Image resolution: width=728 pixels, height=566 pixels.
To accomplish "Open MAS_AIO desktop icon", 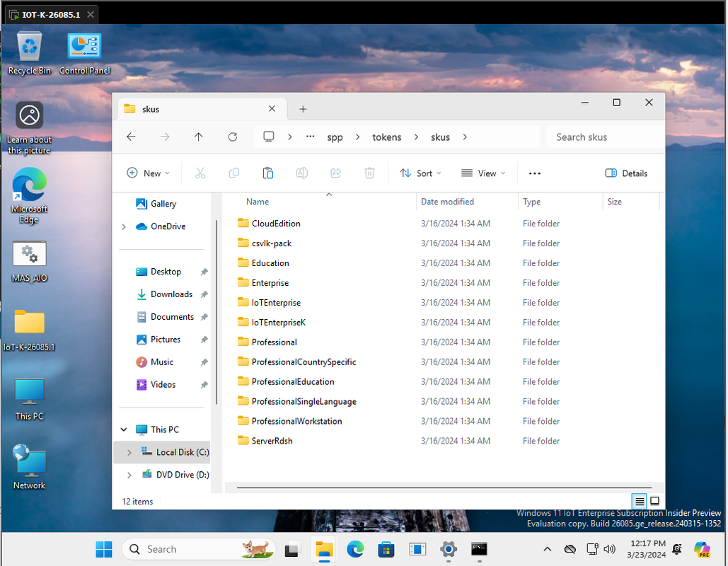I will coord(29,262).
